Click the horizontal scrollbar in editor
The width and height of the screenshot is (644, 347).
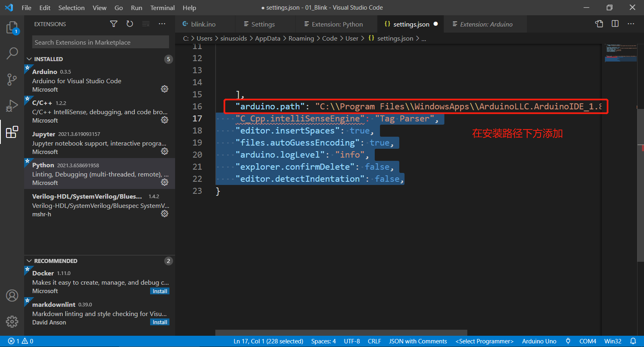click(x=341, y=333)
